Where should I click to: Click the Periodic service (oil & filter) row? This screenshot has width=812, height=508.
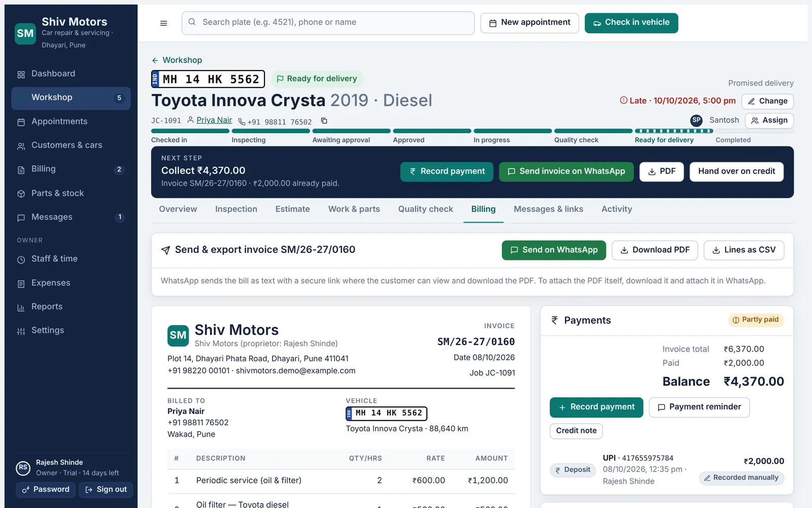pos(341,481)
